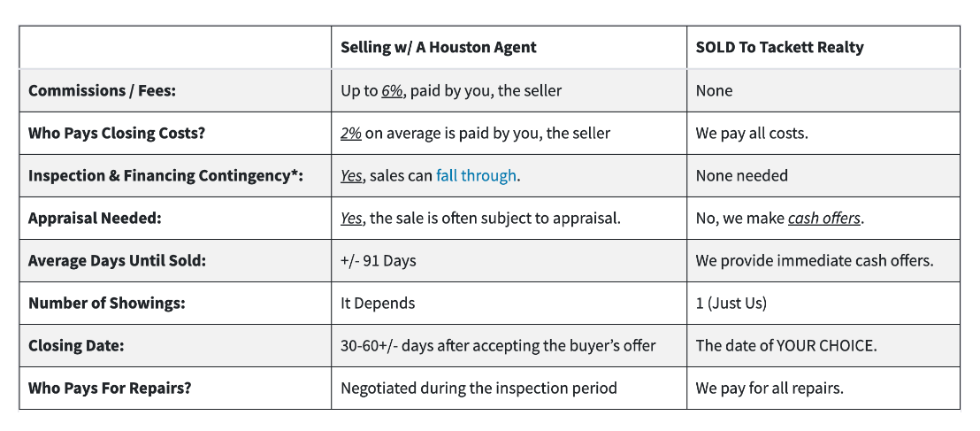Click the "We pay for all repairs." cell

(x=770, y=388)
